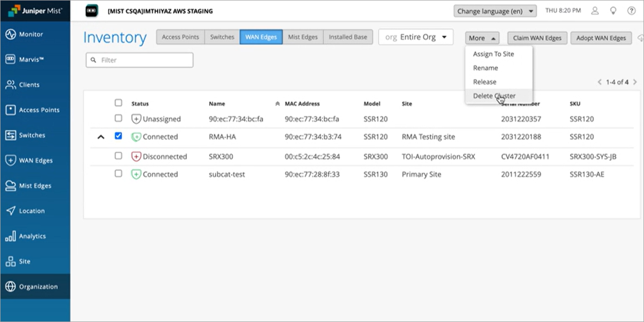Click the org avatar icon in header
Screen dimensions: 644x322
(x=92, y=11)
